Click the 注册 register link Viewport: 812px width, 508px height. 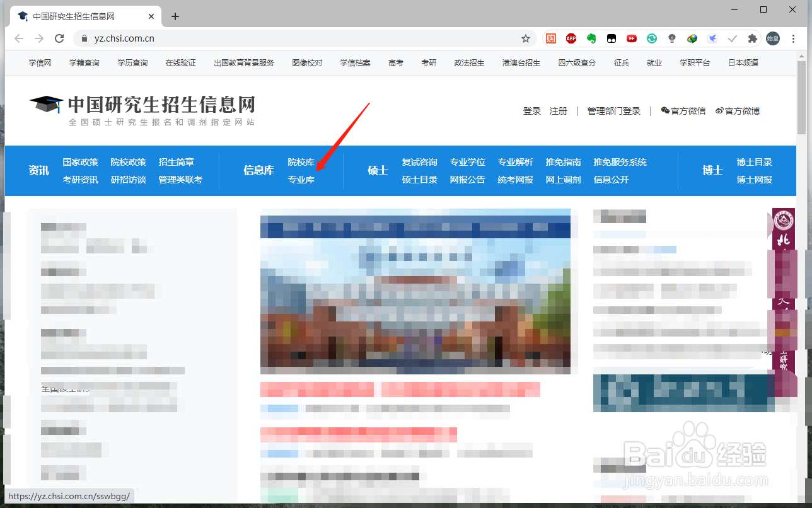coord(559,111)
